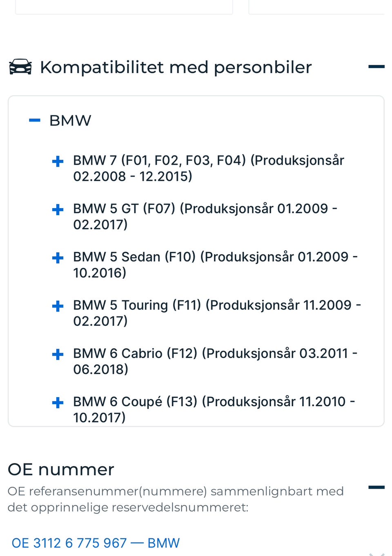This screenshot has height=556, width=392.
Task: Expand BMW 6 Cabrio (F12) plus icon
Action: coord(58,354)
